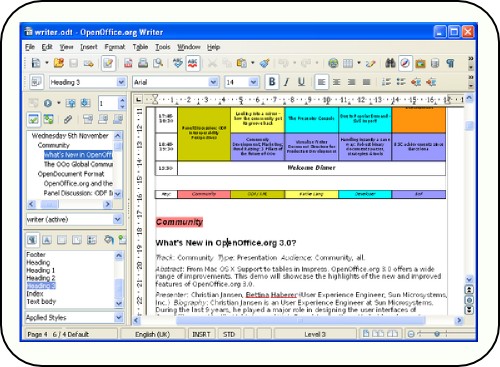Click INSRT mode in status bar
Image resolution: width=500 pixels, height=367 pixels.
[201, 334]
